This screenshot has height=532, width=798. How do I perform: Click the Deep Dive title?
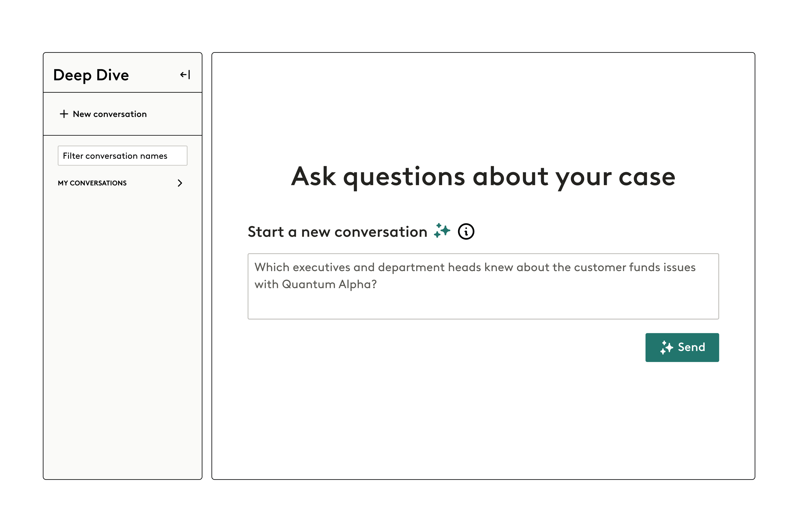click(91, 75)
